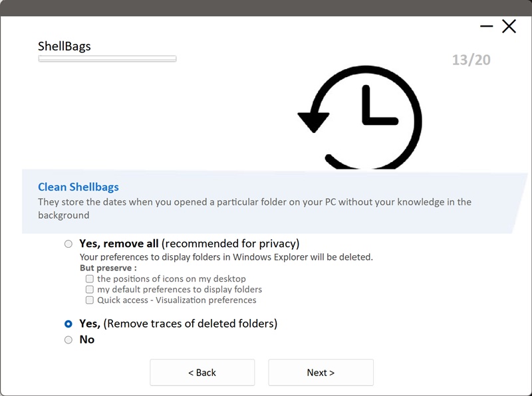Click the text about Windows Explorer preferences deleted
The width and height of the screenshot is (532, 396).
tap(226, 257)
